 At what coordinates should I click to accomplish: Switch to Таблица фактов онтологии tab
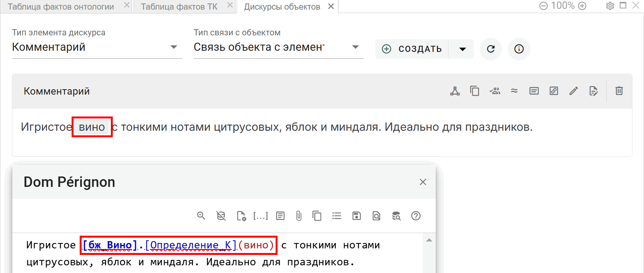61,7
